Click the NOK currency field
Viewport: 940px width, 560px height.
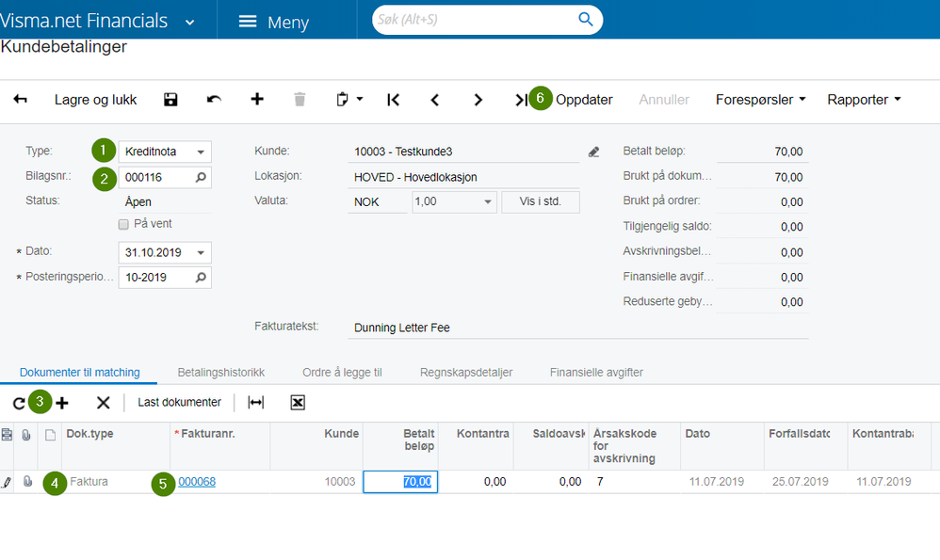pos(378,202)
